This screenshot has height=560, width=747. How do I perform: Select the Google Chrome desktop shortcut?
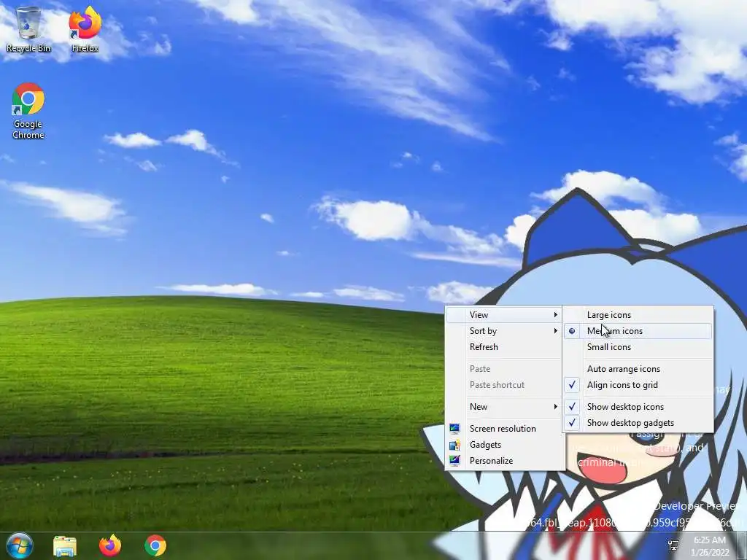[x=28, y=111]
